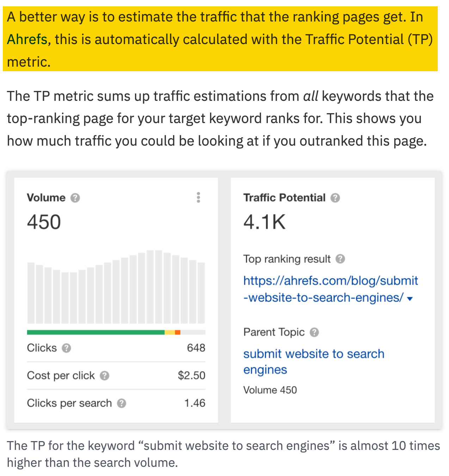Image resolution: width=449 pixels, height=476 pixels.
Task: Click the question mark beside Cost per click
Action: coord(104,376)
